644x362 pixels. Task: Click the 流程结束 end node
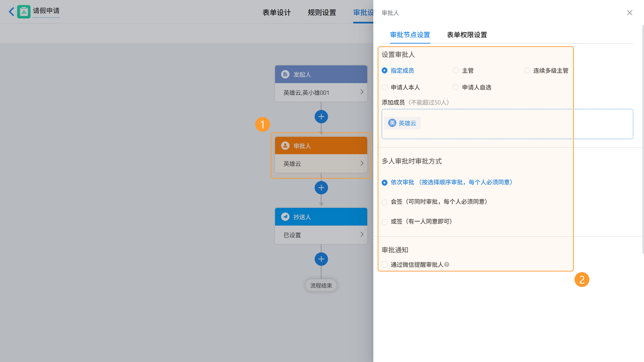pyautogui.click(x=321, y=285)
